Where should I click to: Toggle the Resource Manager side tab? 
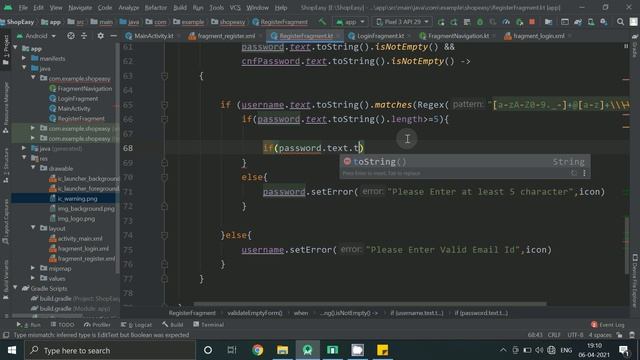(x=5, y=107)
